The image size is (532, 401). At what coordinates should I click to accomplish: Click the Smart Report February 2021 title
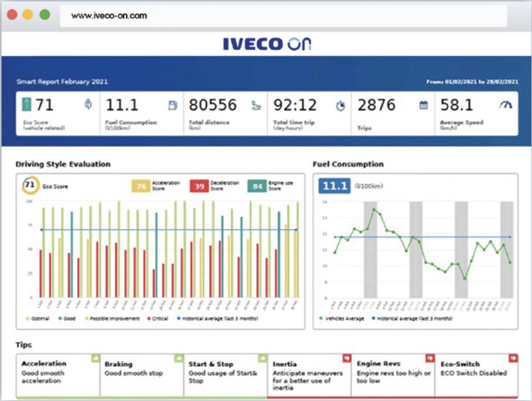point(62,81)
